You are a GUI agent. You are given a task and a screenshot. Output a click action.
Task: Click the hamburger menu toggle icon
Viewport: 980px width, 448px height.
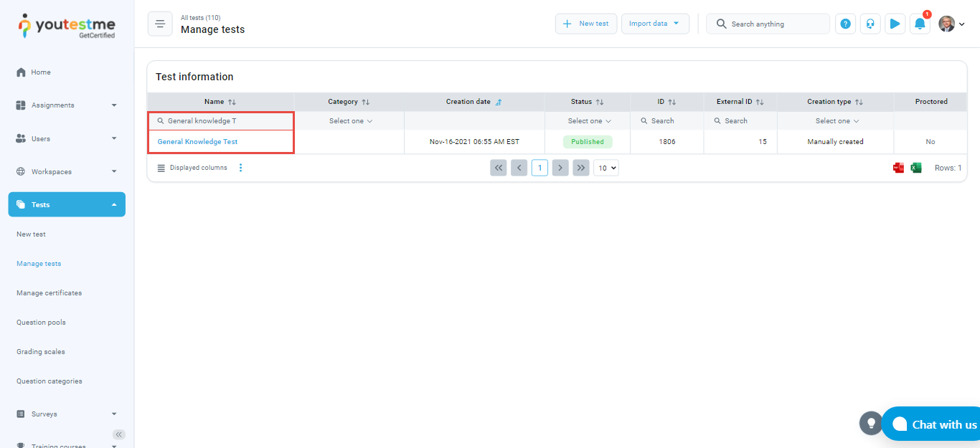[x=160, y=24]
